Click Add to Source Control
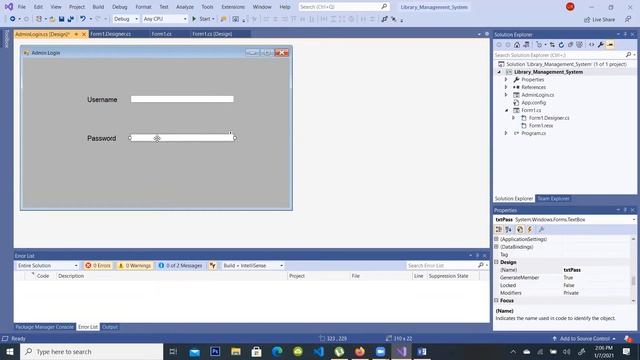The width and height of the screenshot is (640, 360). [x=584, y=339]
